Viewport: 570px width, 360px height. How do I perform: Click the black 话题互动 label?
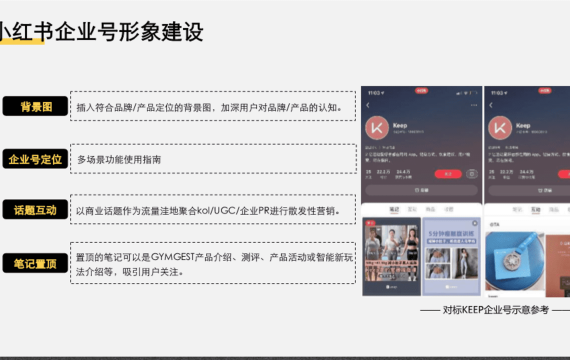coord(35,209)
